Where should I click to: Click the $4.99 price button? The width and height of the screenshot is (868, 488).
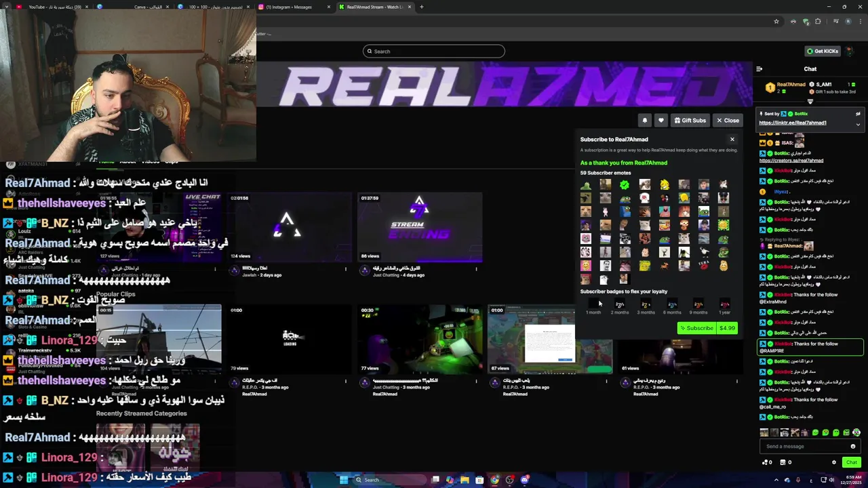727,328
